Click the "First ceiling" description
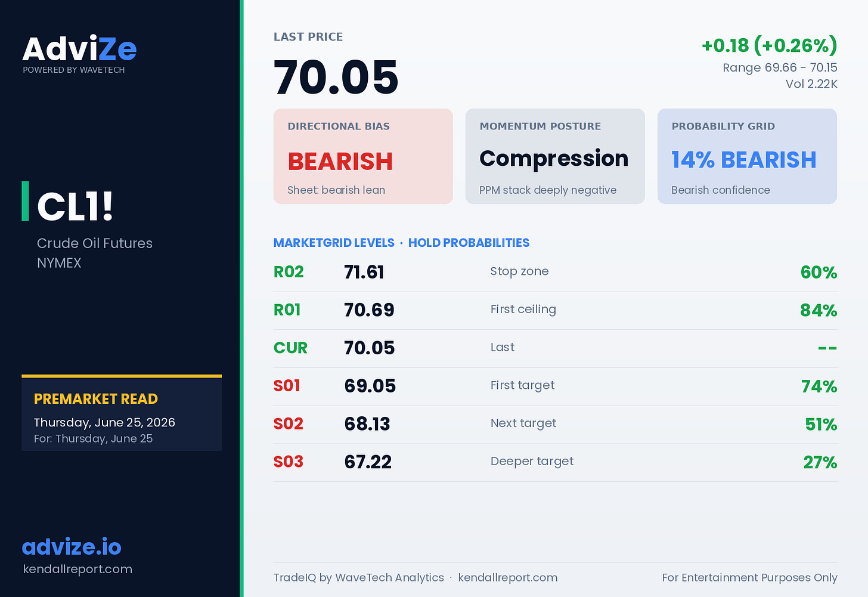Viewport: 868px width, 597px height. point(523,310)
